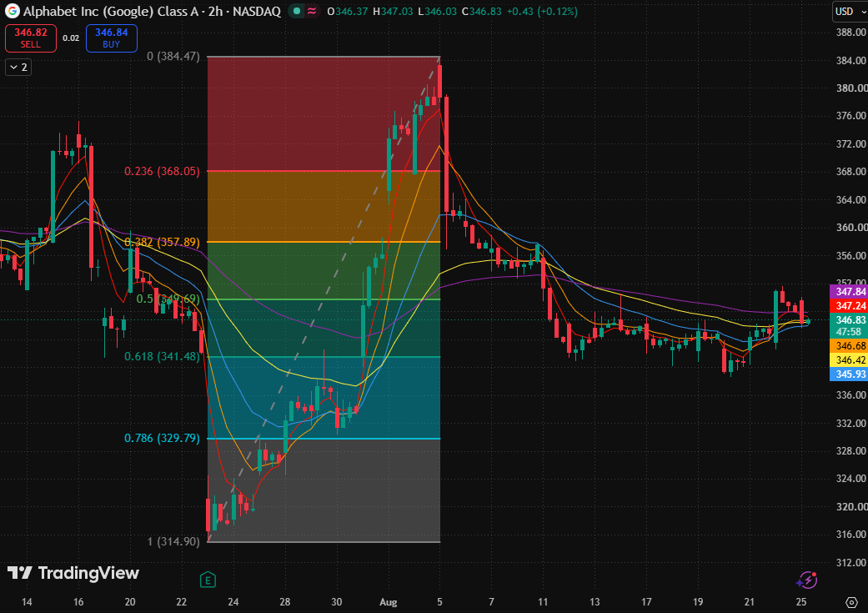The image size is (868, 613).
Task: Click the green market status dot indicator
Action: (297, 11)
